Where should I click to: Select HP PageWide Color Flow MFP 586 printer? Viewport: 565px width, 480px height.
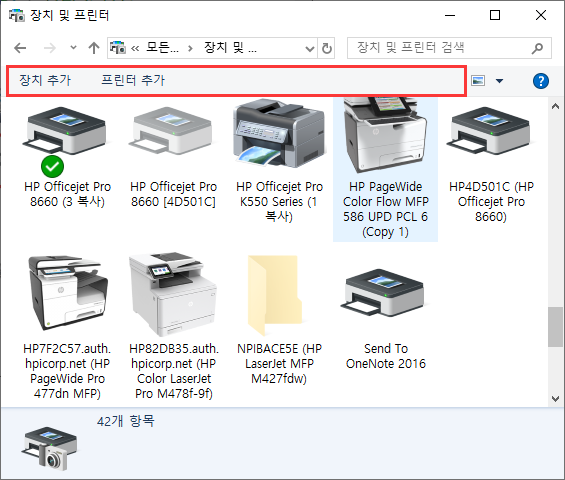385,169
